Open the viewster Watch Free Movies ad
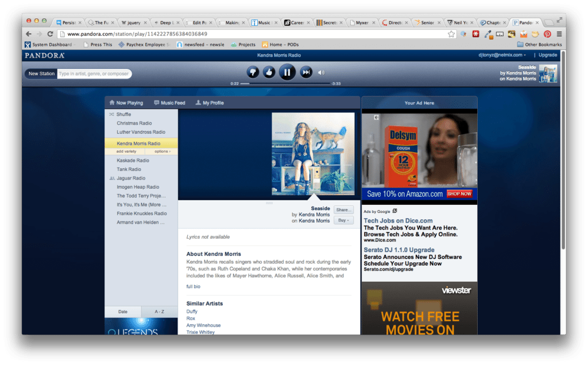Screen dimensions: 588x365 click(419, 308)
